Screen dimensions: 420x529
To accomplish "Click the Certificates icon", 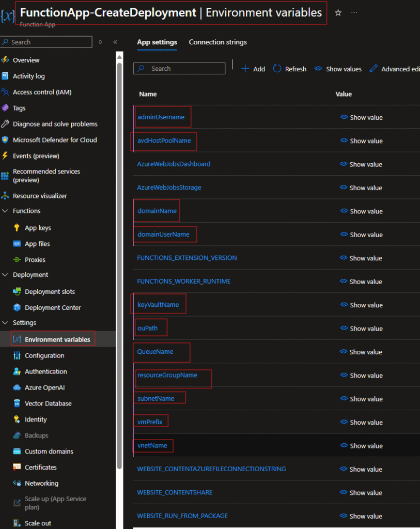I will pyautogui.click(x=17, y=467).
